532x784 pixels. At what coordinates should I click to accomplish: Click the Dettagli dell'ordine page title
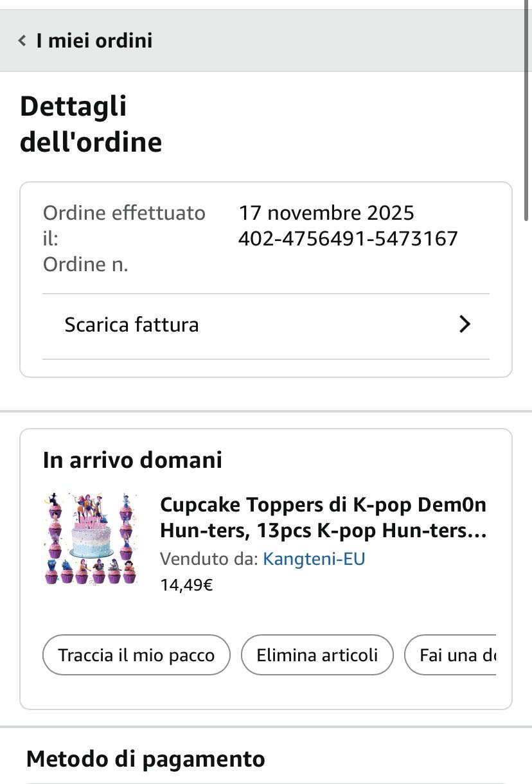coord(91,124)
